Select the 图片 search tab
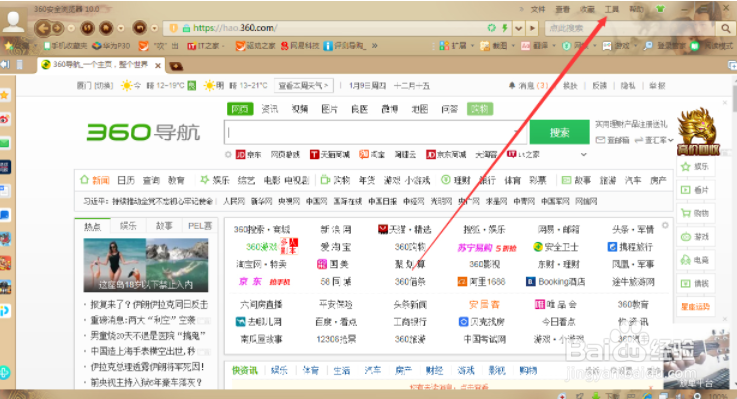Image resolution: width=737 pixels, height=399 pixels. [x=329, y=109]
